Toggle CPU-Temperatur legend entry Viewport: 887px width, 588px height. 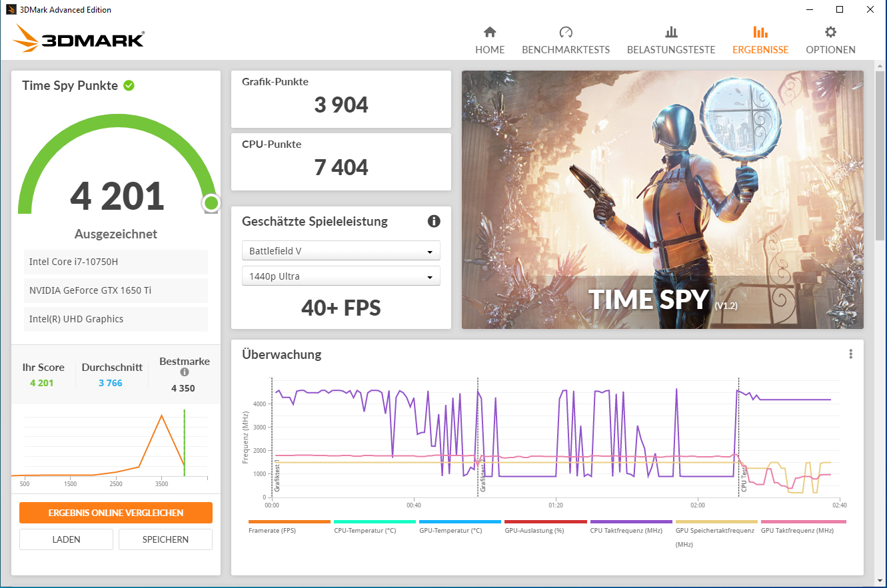point(375,527)
